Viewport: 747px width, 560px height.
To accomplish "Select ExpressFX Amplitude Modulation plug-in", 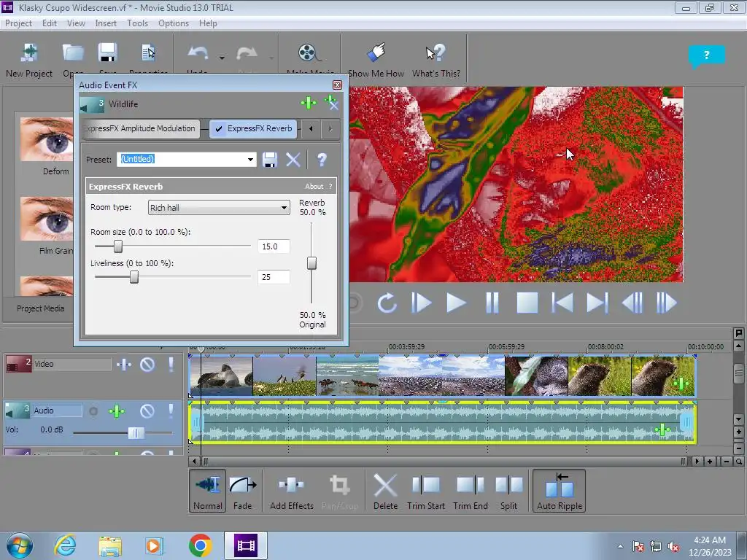I will point(141,128).
